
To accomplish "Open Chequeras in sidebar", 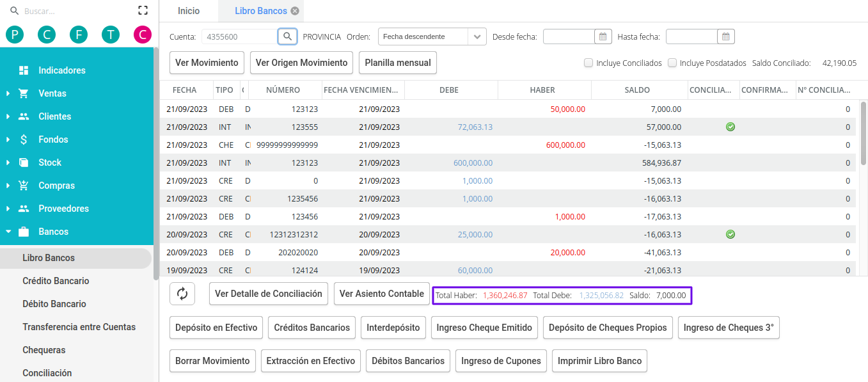I will click(x=44, y=350).
